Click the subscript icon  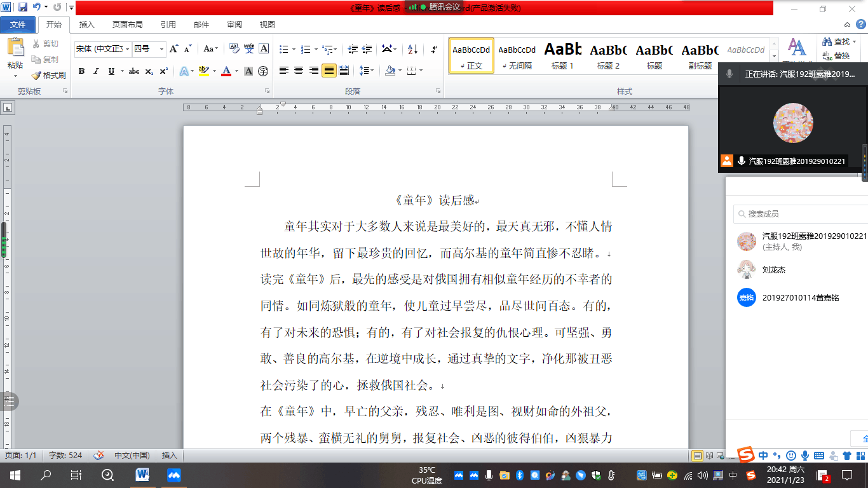(x=149, y=71)
